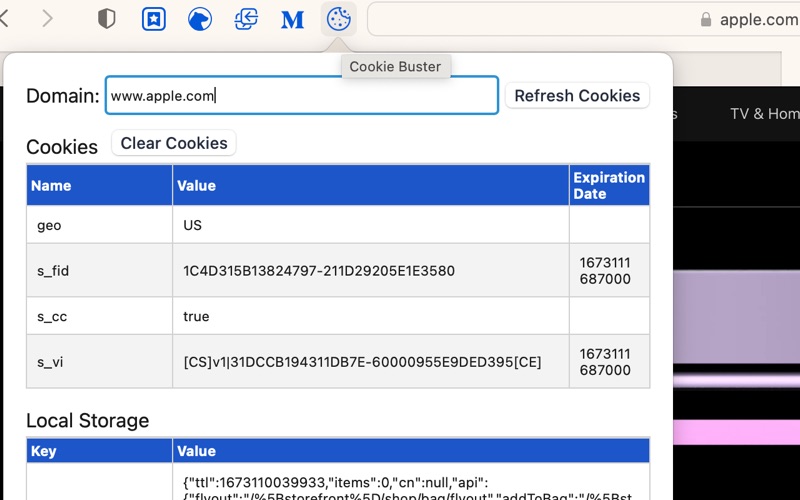Open the privacy shield icon in toolbar
Image resolution: width=800 pixels, height=500 pixels.
107,19
